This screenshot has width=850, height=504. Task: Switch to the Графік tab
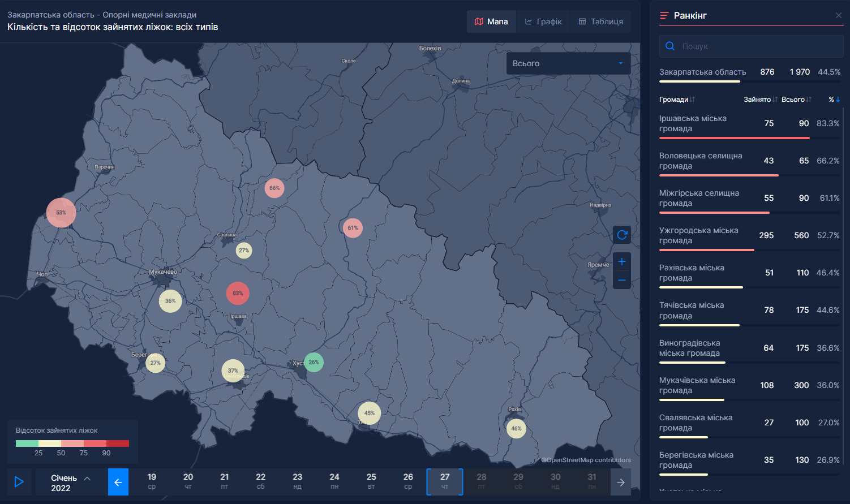click(543, 21)
